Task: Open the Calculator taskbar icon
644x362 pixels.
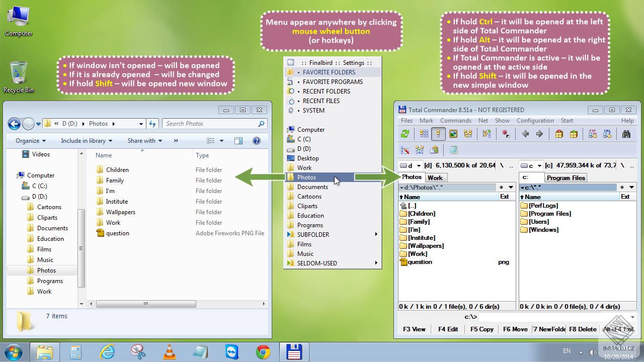Action: point(76,352)
